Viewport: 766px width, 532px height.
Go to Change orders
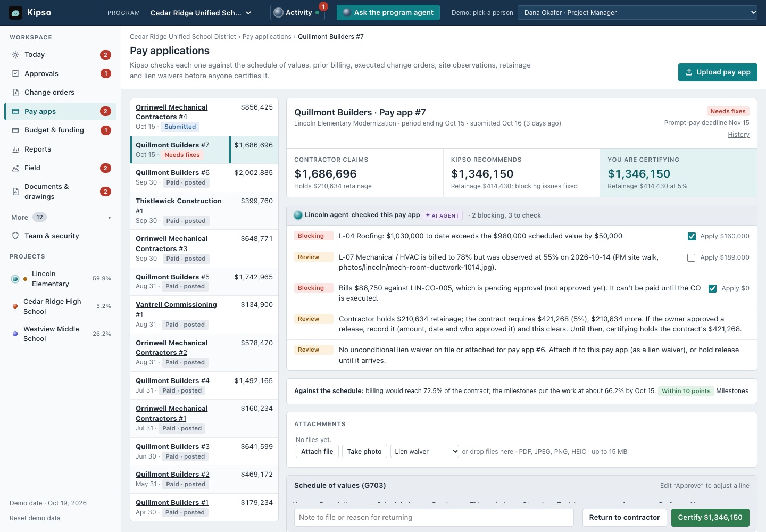tap(60, 93)
